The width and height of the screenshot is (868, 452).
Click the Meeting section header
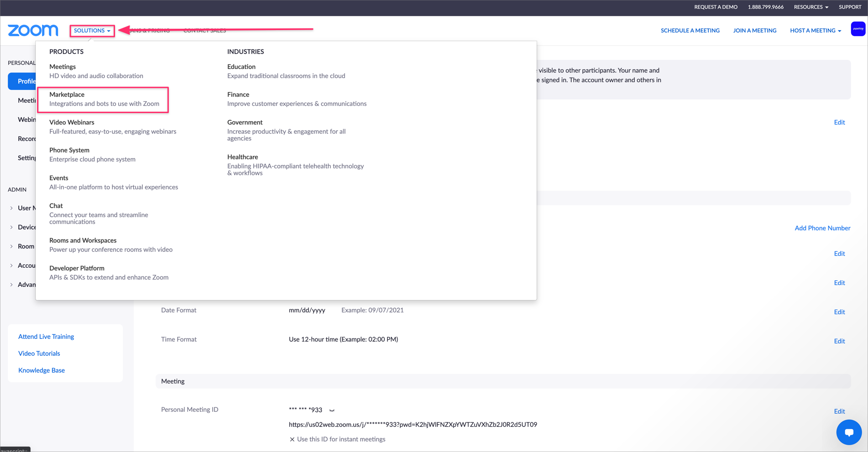click(503, 381)
